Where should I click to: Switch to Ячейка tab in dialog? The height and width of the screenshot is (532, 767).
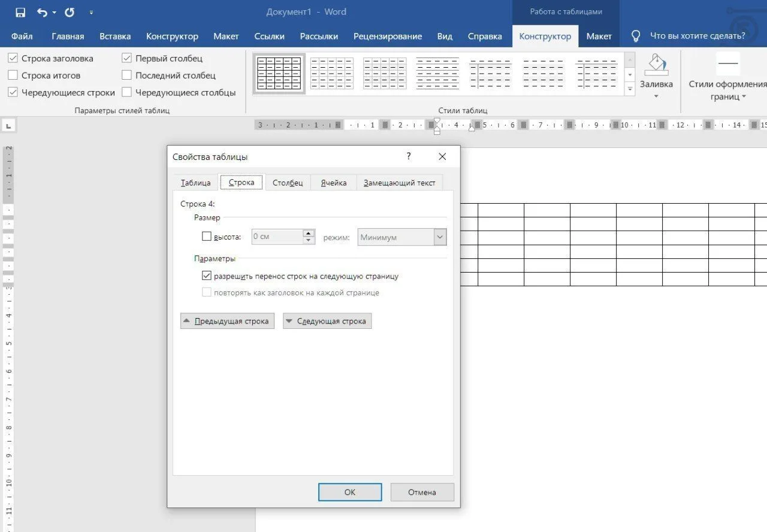[x=333, y=183]
